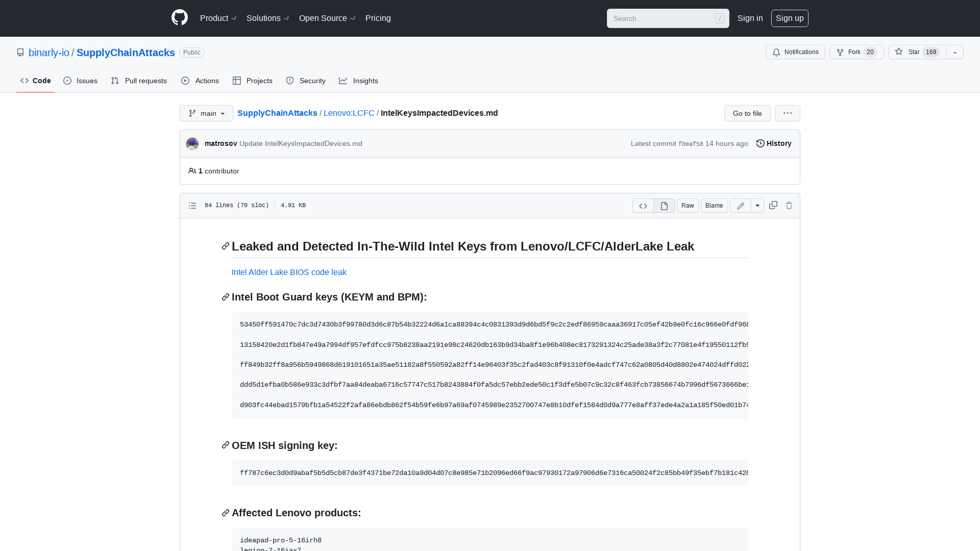Copy raw contents with the copy icon
The height and width of the screenshot is (551, 980).
click(773, 205)
